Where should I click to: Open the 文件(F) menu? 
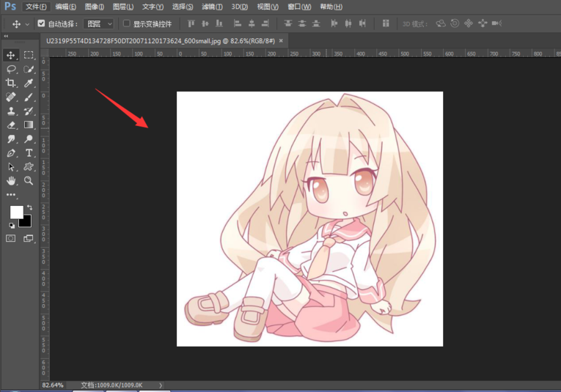tap(36, 7)
